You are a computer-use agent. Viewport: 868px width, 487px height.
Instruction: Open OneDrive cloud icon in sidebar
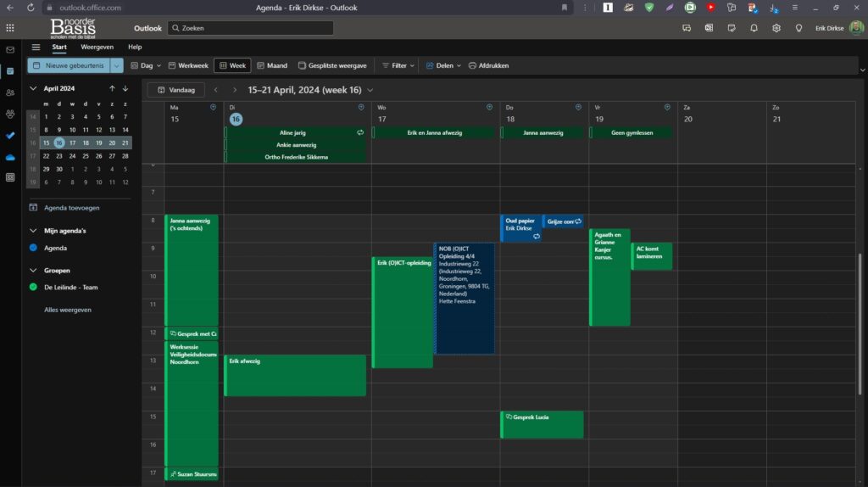(x=10, y=157)
